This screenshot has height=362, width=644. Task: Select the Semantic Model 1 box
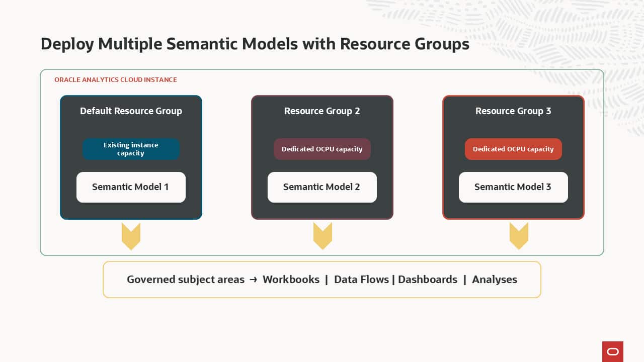click(131, 187)
